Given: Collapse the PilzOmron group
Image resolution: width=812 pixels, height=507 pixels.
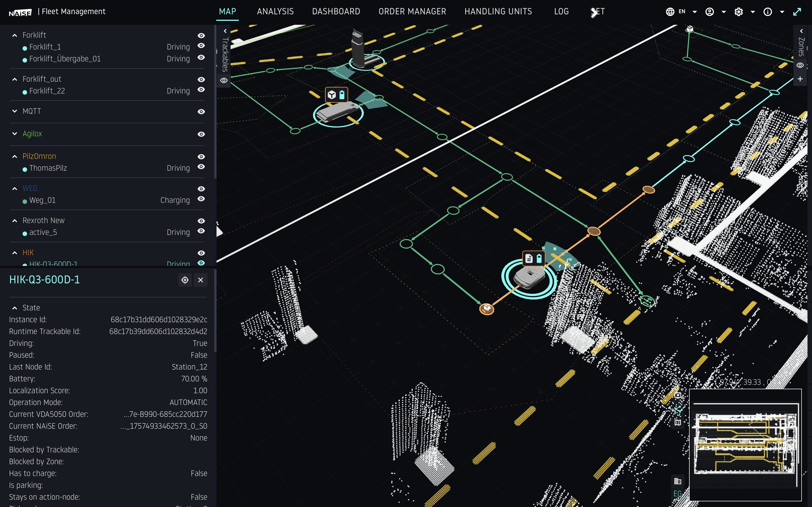Looking at the screenshot, I should click(15, 156).
